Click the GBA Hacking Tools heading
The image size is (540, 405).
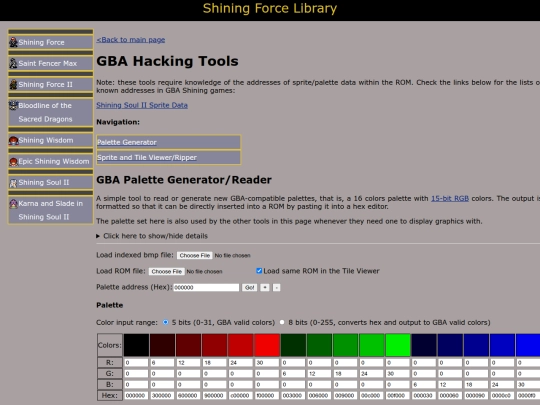(167, 61)
